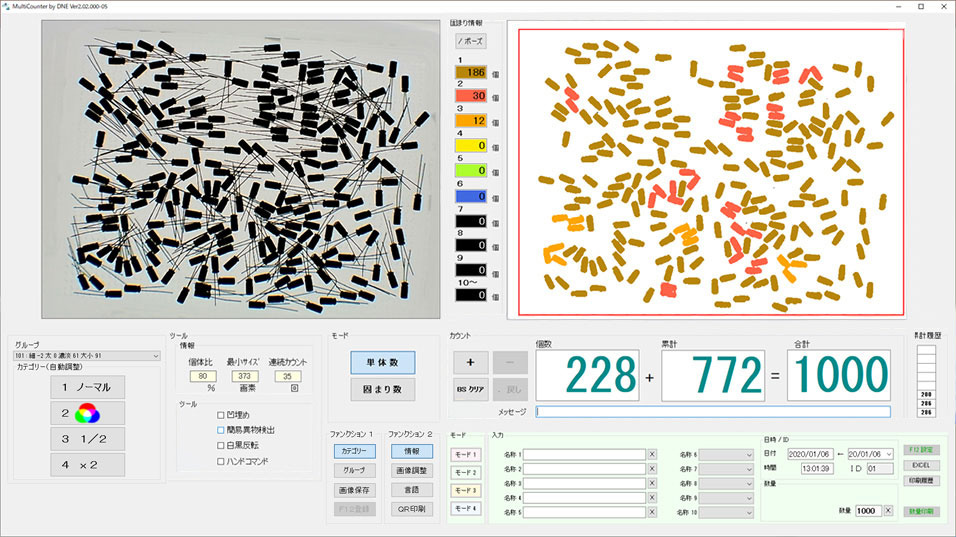Enable the 簡易異物検出 checkbox
956x537 pixels.
pyautogui.click(x=221, y=430)
